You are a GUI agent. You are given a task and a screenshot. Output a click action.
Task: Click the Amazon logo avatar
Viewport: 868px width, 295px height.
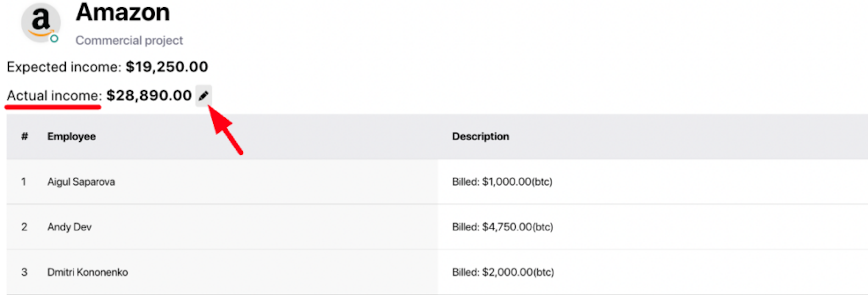coord(41,22)
